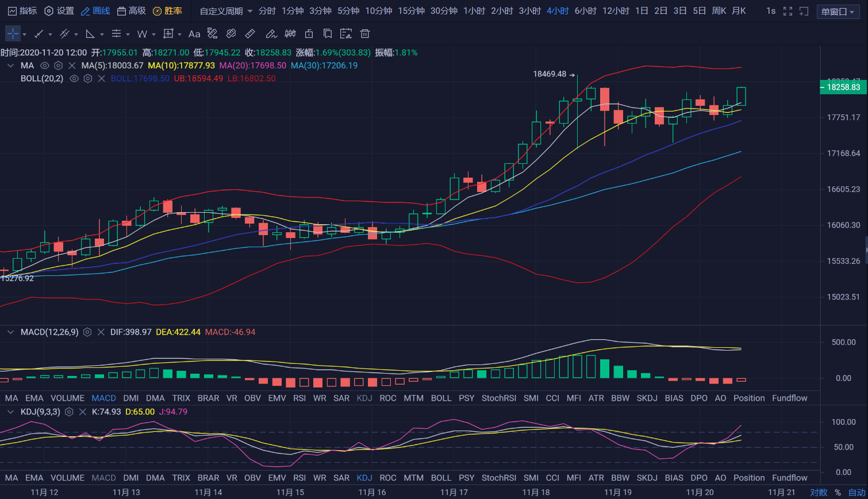Collapse the MACD panel chevron

click(x=10, y=332)
